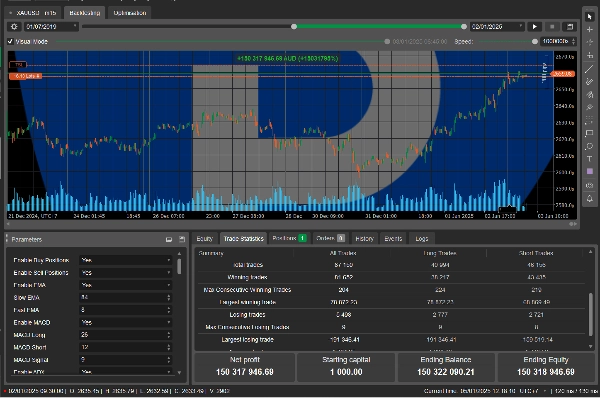This screenshot has height=398, width=600.
Task: Select the pencil drawing tool
Action: point(590,82)
